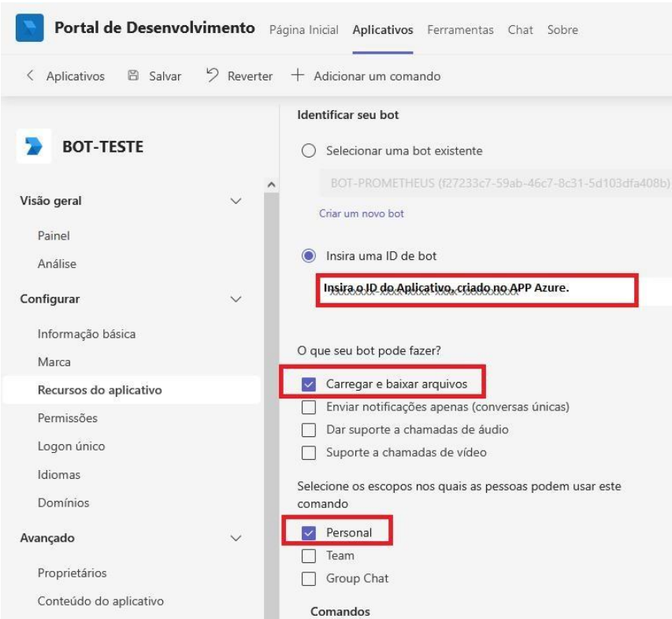Open the Chat menu item
Viewport: 672px width, 619px height.
[x=520, y=29]
